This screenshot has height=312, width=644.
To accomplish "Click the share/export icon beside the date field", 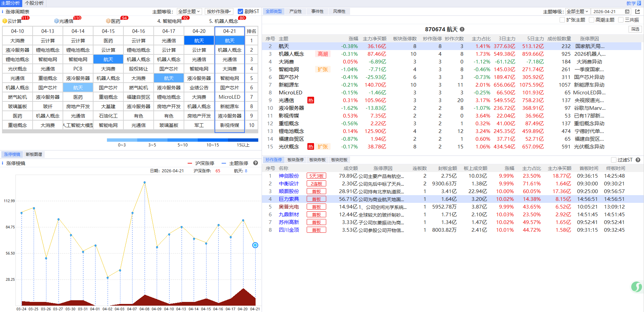I will (x=637, y=11).
